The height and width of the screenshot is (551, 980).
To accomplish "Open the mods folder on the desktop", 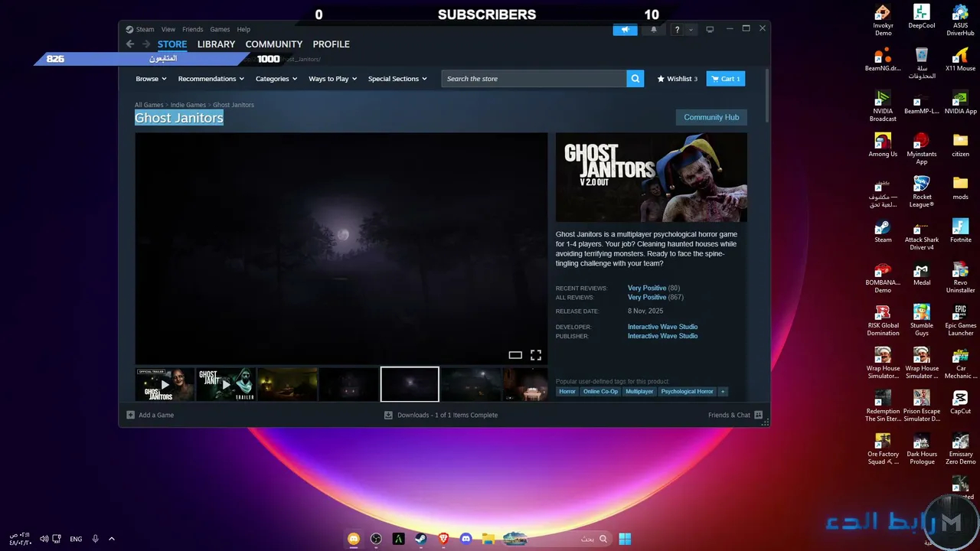I will [961, 188].
